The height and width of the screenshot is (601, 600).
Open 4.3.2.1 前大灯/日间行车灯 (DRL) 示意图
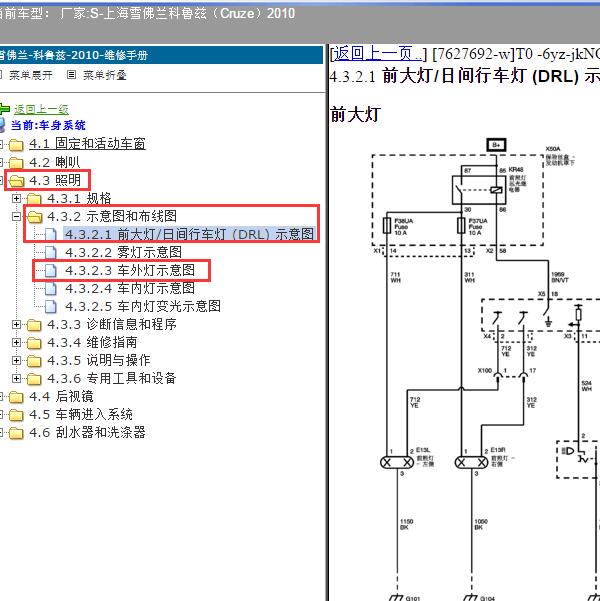189,234
